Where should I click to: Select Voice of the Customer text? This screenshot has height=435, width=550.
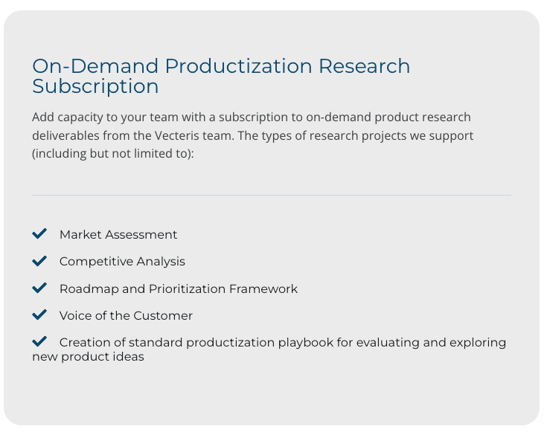(x=126, y=316)
